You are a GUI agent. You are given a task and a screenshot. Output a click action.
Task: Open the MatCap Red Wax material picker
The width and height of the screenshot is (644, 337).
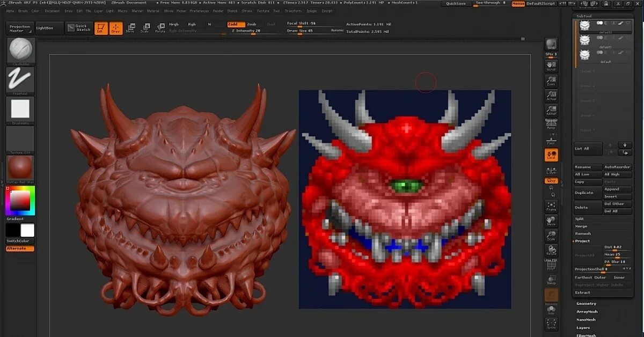click(20, 168)
